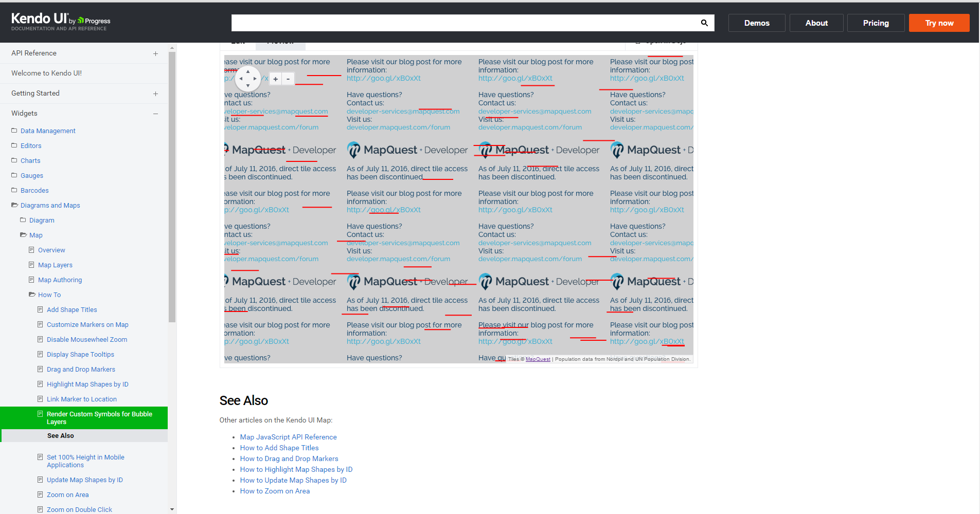Zoom out with the map minus button
The image size is (980, 514).
coord(288,79)
